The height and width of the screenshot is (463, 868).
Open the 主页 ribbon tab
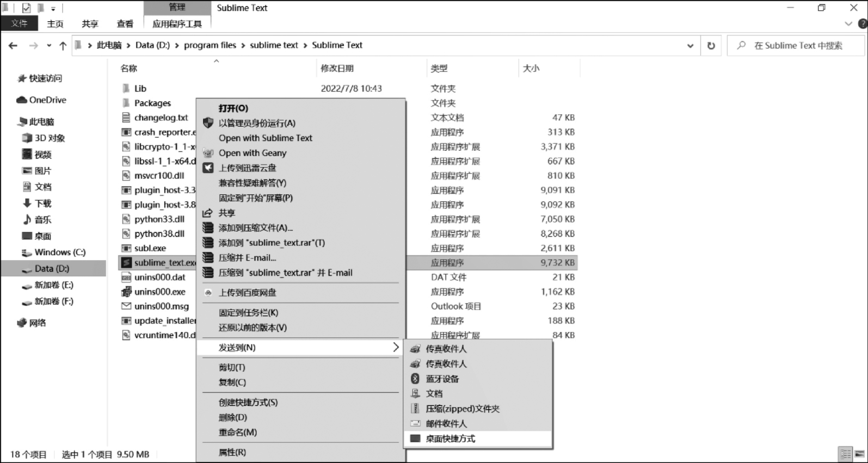(x=55, y=23)
